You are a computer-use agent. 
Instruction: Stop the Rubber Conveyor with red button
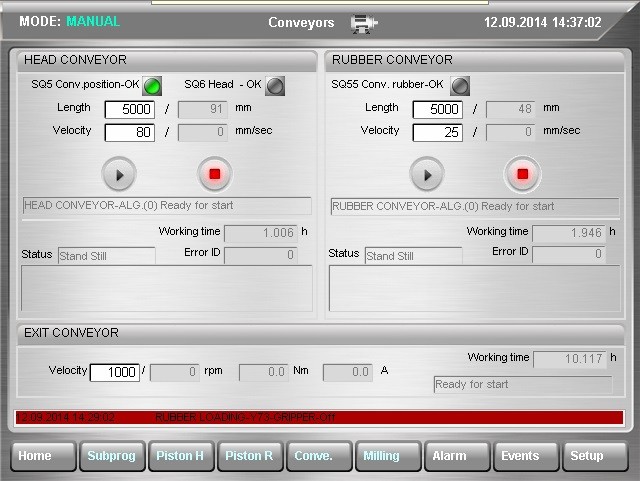[x=522, y=174]
